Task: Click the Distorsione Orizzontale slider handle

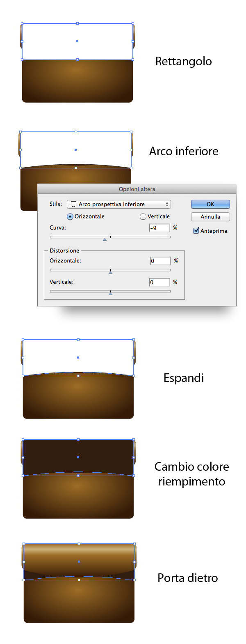Action: (x=110, y=272)
